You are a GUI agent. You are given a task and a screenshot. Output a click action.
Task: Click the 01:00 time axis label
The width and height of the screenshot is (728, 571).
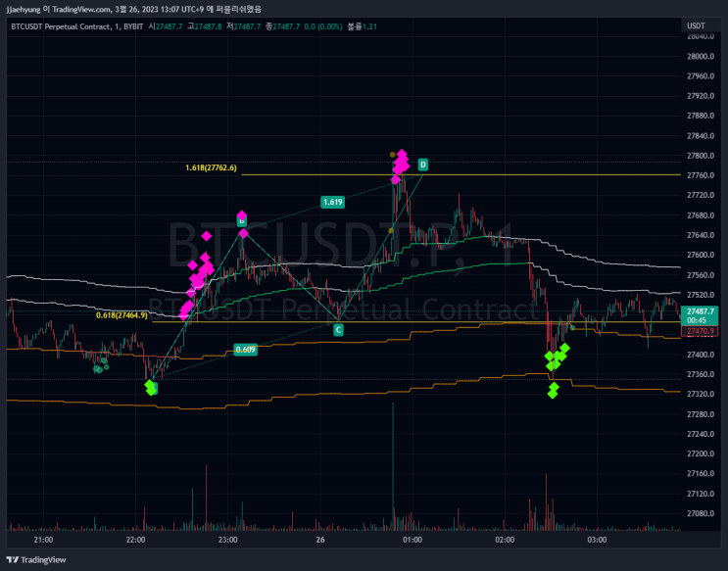point(413,540)
